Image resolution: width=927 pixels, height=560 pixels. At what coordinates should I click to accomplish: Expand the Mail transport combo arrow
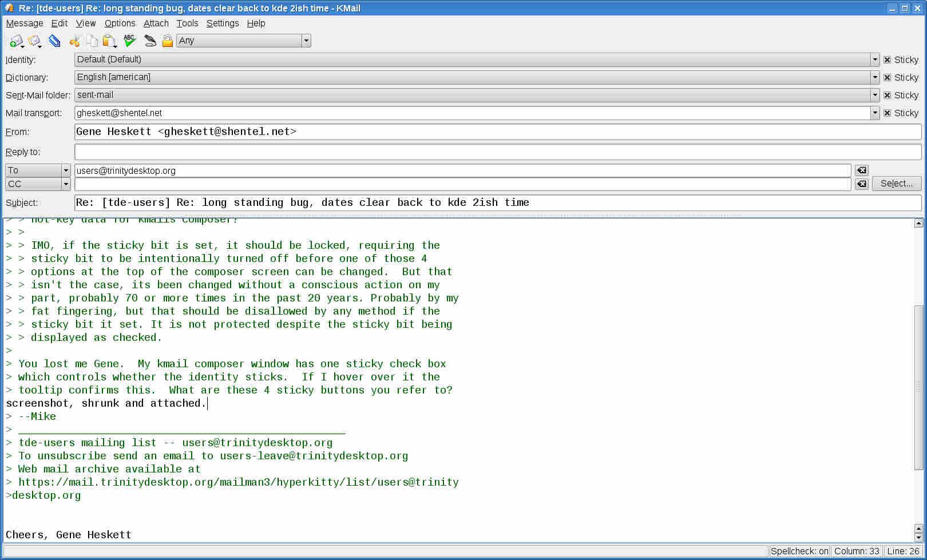click(874, 113)
